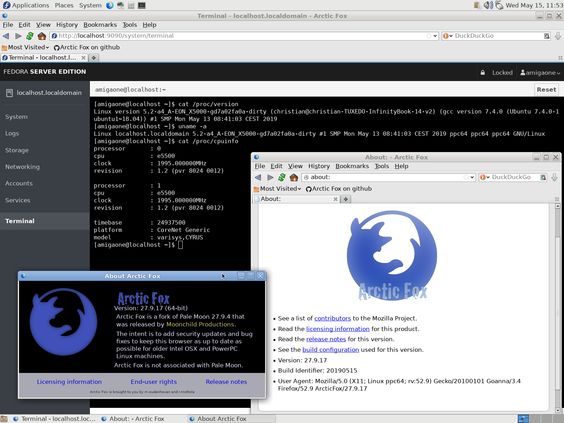This screenshot has height=423, width=564.
Task: Go Home in Terminal browser window
Action: point(42,36)
